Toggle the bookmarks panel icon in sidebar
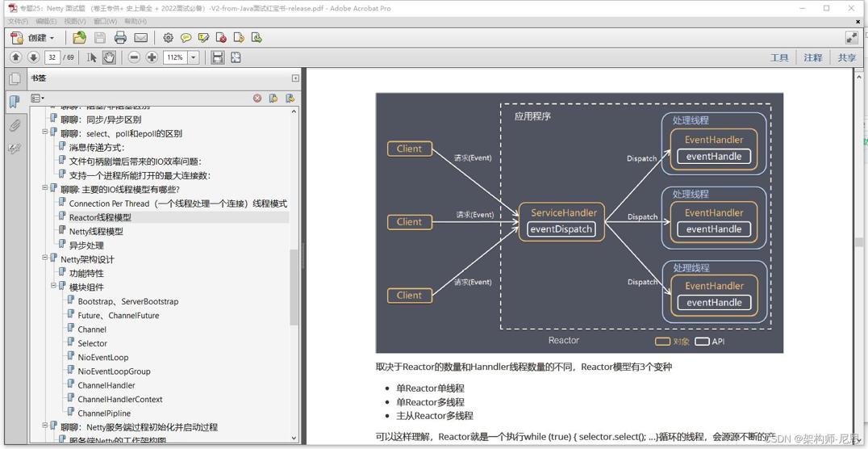This screenshot has width=868, height=449. coord(15,102)
